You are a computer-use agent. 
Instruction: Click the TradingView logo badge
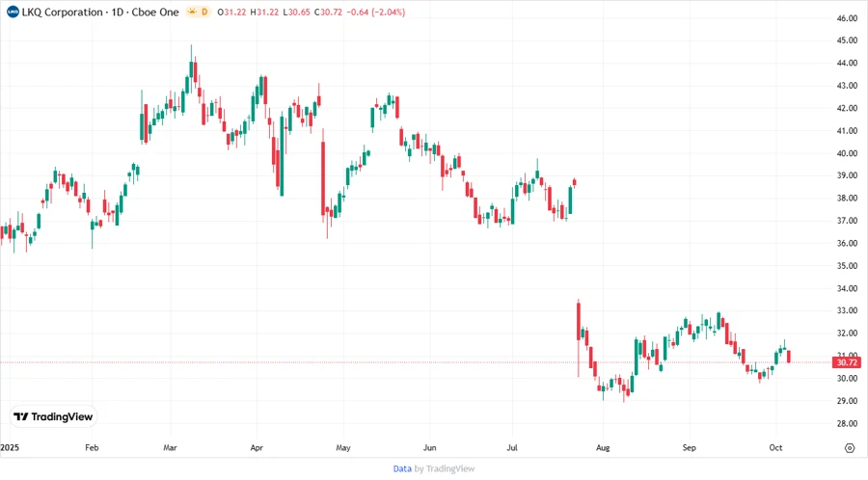[x=53, y=416]
